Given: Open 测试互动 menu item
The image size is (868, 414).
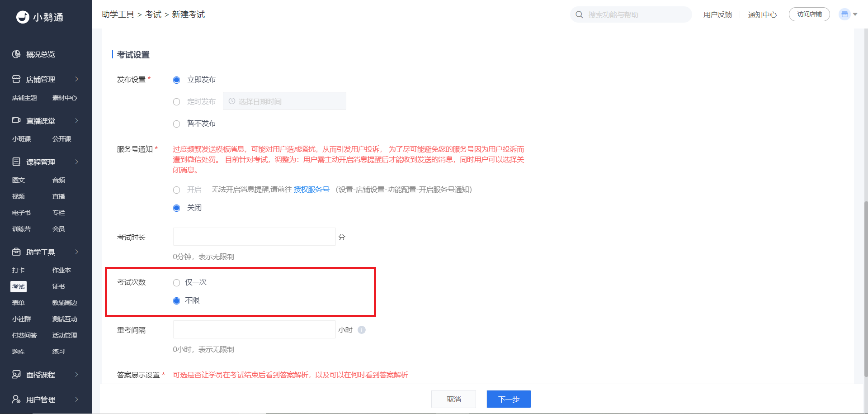Looking at the screenshot, I should click(65, 319).
